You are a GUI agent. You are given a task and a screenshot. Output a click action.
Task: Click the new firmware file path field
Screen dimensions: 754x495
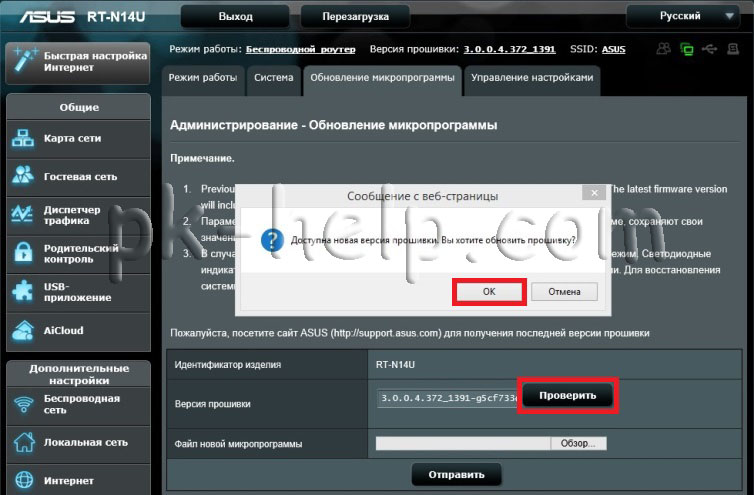tap(463, 444)
